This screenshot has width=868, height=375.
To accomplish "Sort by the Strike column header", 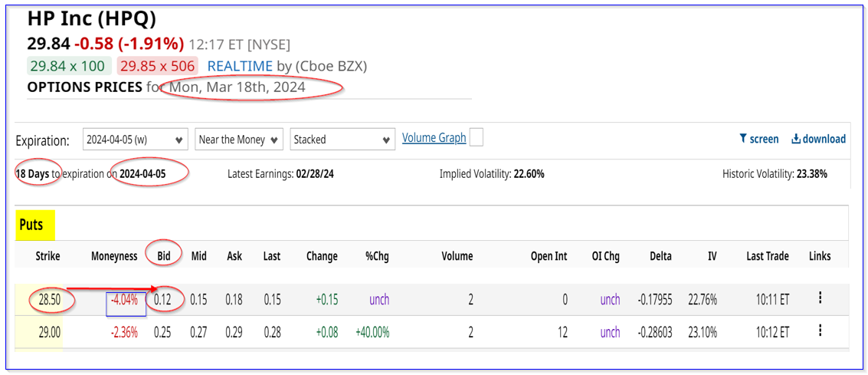I will click(47, 256).
